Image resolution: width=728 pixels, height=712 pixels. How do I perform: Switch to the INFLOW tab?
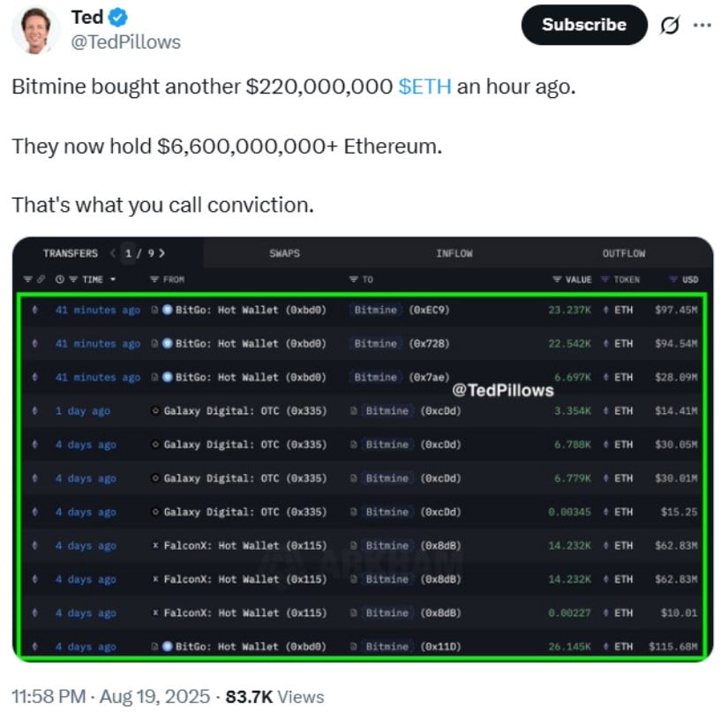454,253
